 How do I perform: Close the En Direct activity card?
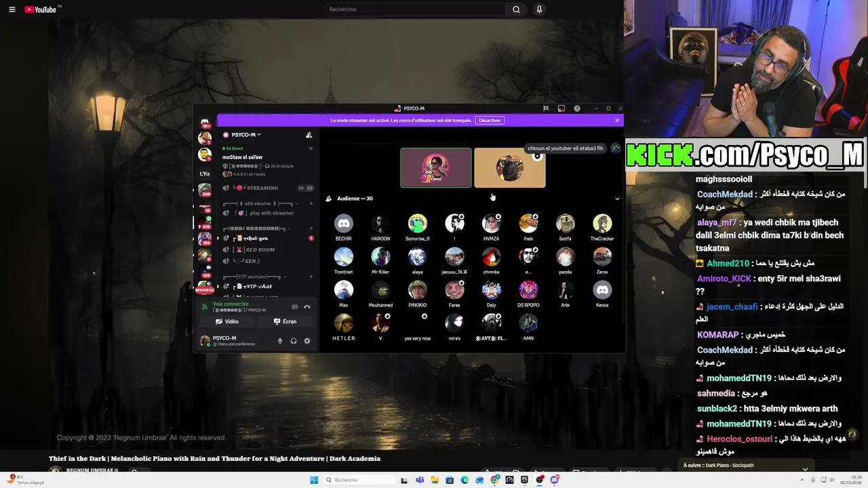coord(311,148)
